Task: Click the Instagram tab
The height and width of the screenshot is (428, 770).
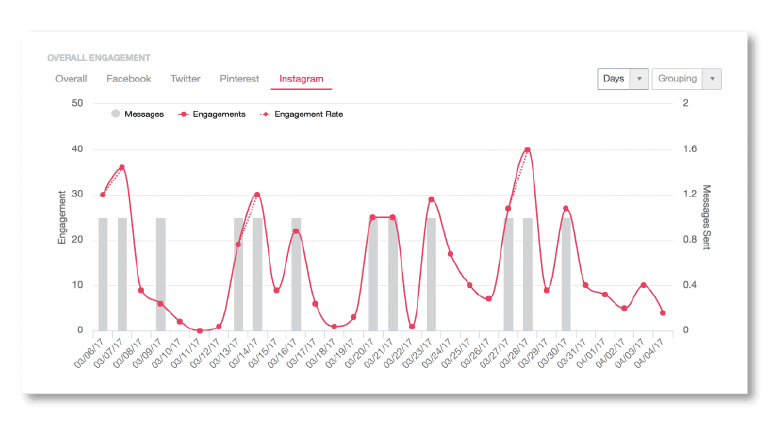Action: (x=301, y=78)
